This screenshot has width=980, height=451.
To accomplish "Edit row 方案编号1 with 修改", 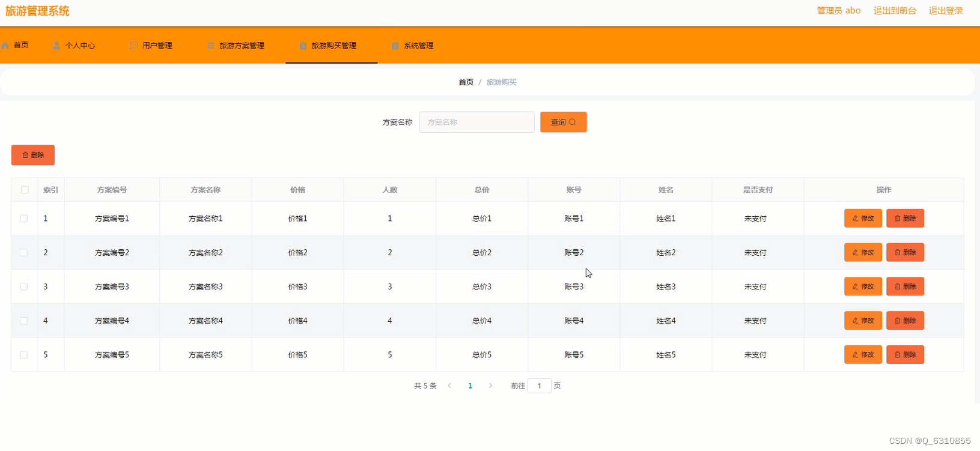I will [x=863, y=218].
